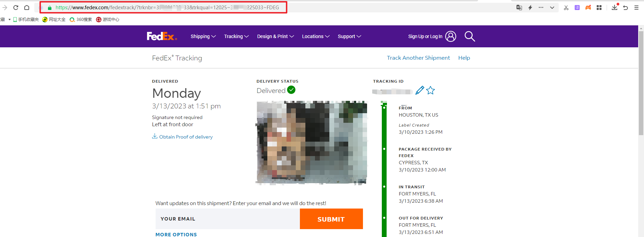Select the '3/13/2023 6:38 AM' timestamp
The height and width of the screenshot is (237, 644).
coord(421,201)
